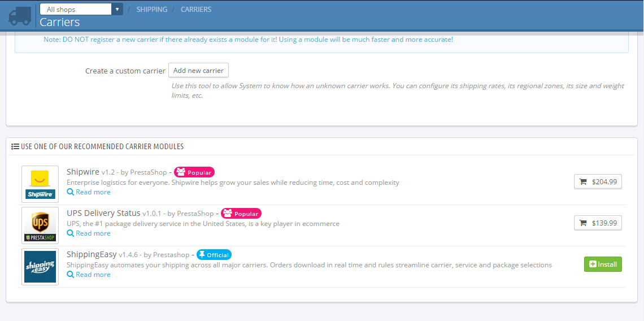Click the Create a custom carrier label
Screen dimensions: 644x321
[125, 71]
